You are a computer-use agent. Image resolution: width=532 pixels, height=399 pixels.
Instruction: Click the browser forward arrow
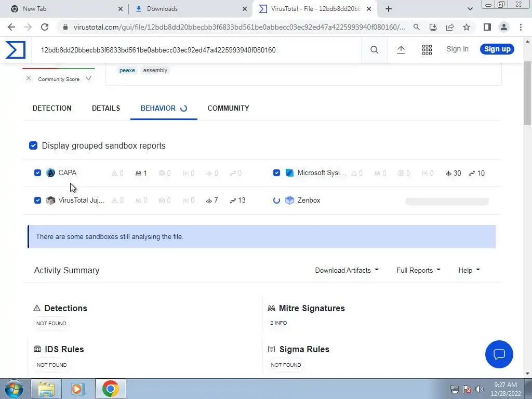28,27
